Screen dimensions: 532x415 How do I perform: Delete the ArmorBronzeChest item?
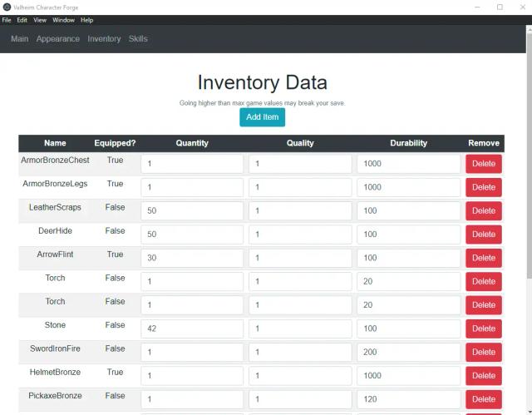[484, 164]
